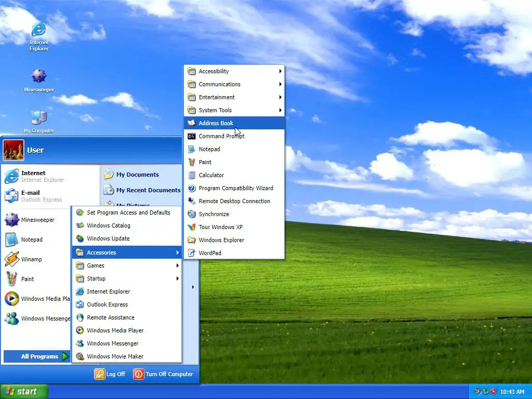532x399 pixels.
Task: Click the Windows Explorer icon
Action: (192, 240)
